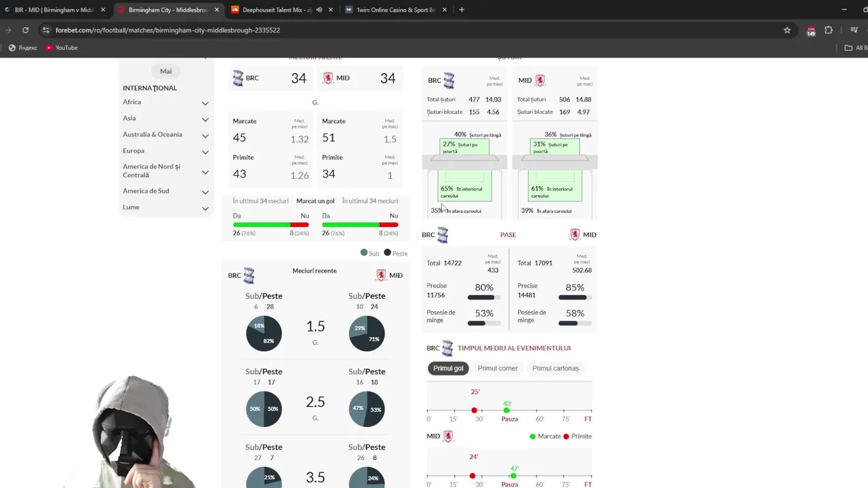Click the BRC 80% Precise pass bar
Screen dimensions: 868x488
click(484, 298)
